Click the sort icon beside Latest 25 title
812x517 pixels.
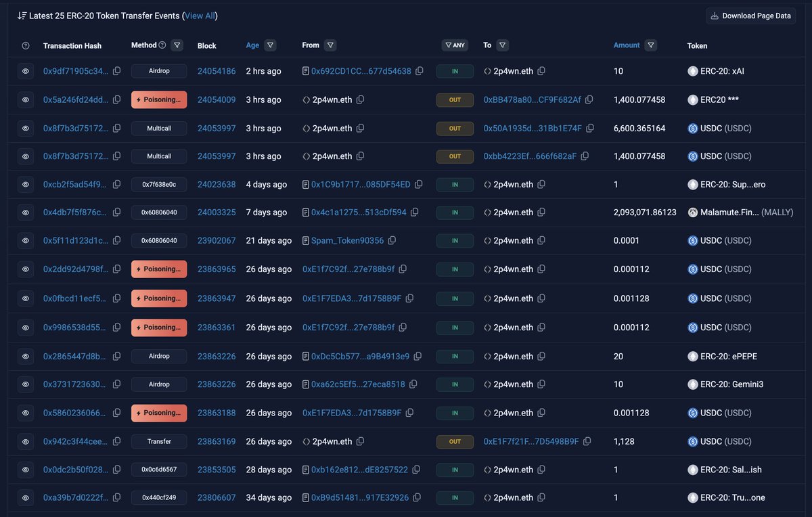(x=22, y=16)
